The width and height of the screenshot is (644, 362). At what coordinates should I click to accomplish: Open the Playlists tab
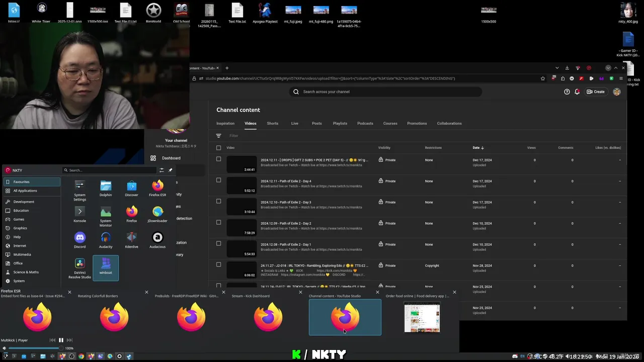point(340,123)
